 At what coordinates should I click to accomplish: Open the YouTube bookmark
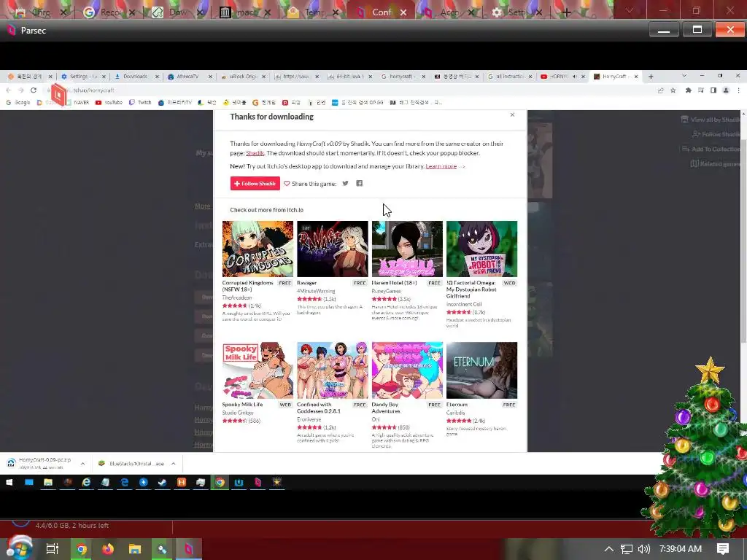(x=109, y=102)
